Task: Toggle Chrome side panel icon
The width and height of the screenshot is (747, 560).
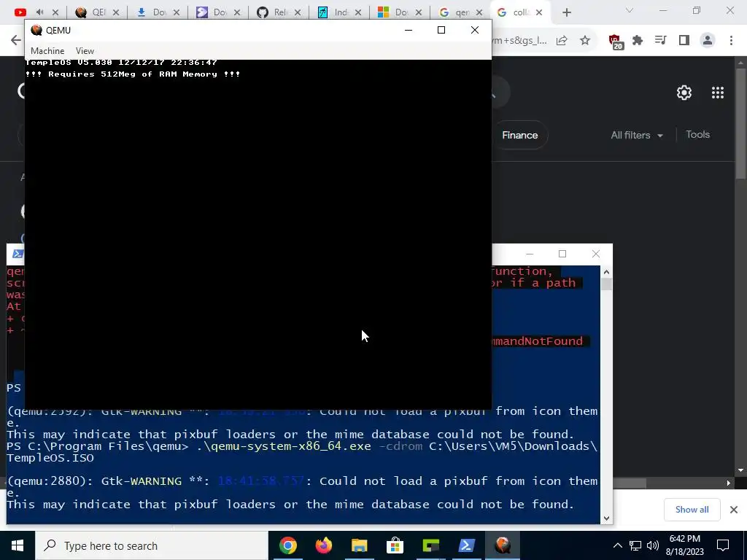Action: 684,41
